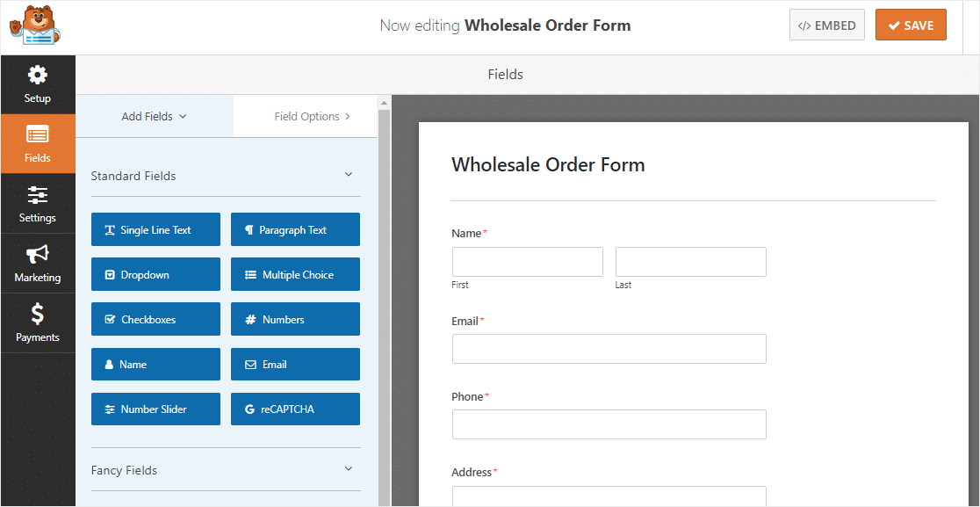
Task: Click the Phone field label
Action: point(467,397)
